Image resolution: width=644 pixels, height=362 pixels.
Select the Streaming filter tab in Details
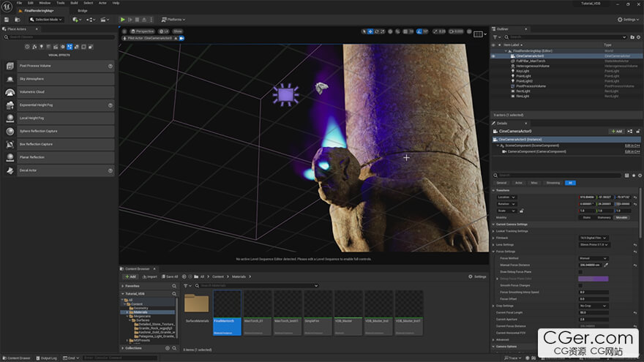553,183
